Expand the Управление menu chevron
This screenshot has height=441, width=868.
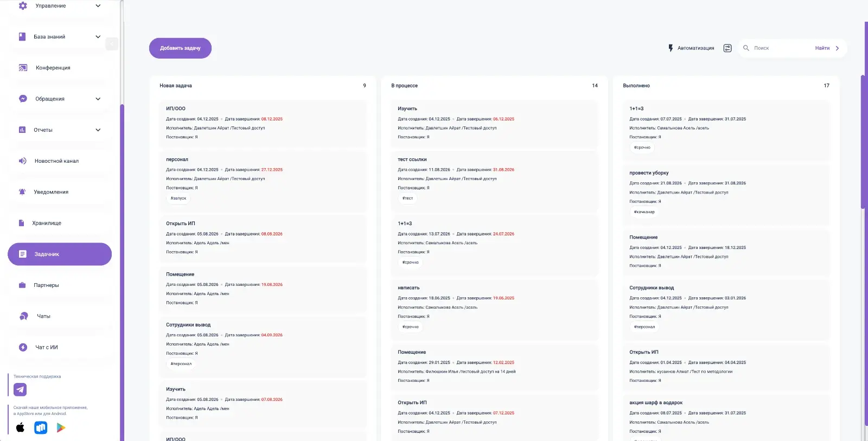coord(98,6)
